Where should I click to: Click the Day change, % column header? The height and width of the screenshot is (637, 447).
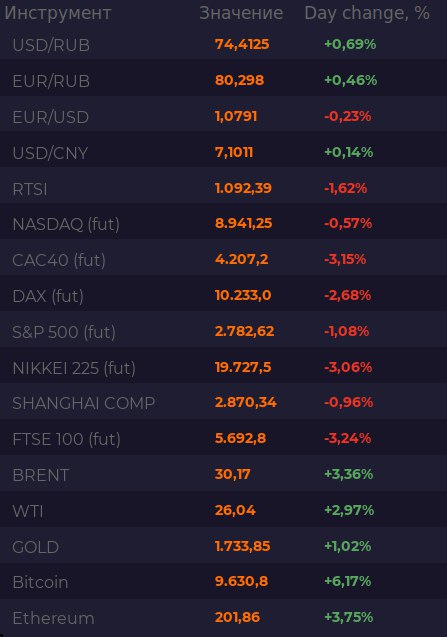(x=367, y=13)
